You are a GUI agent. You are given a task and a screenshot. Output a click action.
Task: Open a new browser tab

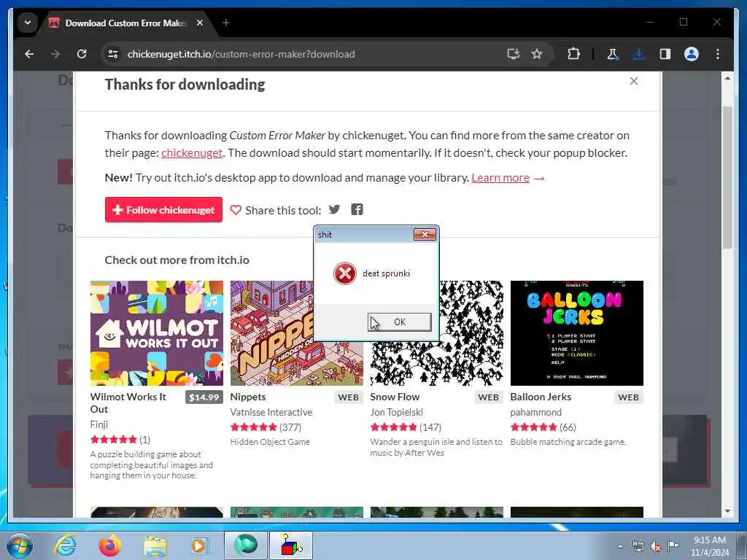point(226,23)
